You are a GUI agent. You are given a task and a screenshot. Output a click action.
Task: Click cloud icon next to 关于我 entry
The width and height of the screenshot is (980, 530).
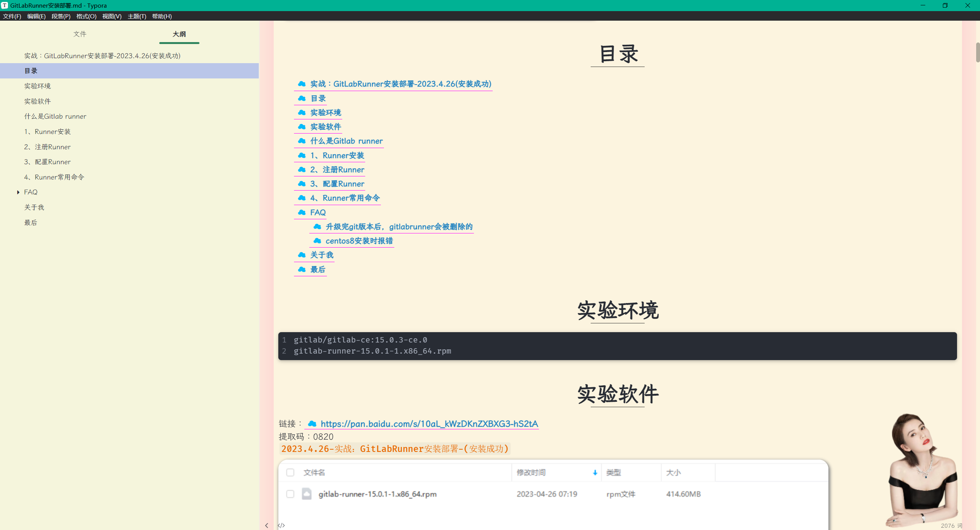302,255
